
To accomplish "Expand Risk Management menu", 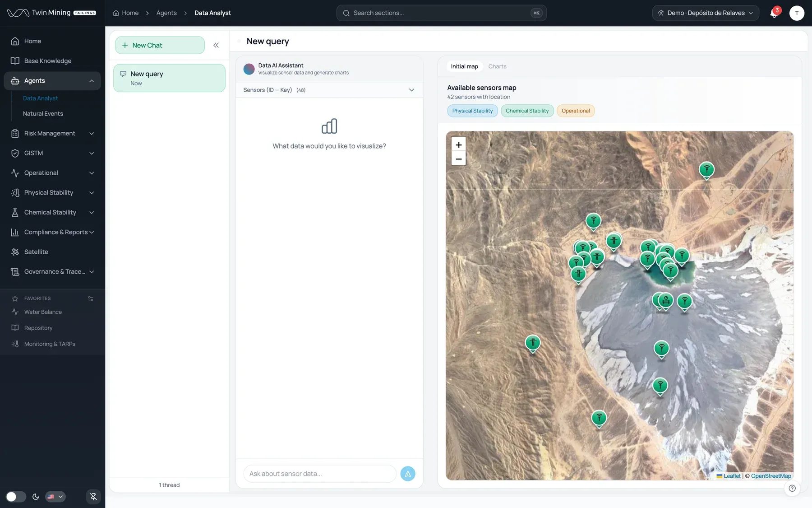I will pyautogui.click(x=52, y=133).
